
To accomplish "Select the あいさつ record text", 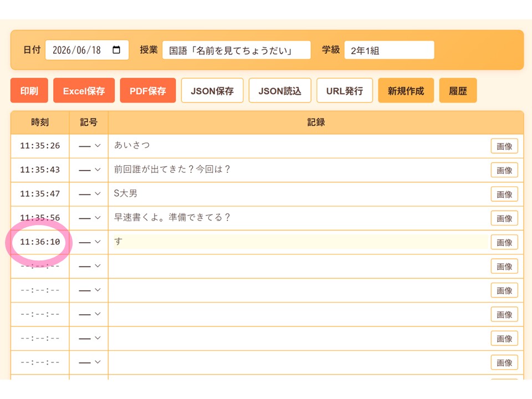I will click(132, 145).
